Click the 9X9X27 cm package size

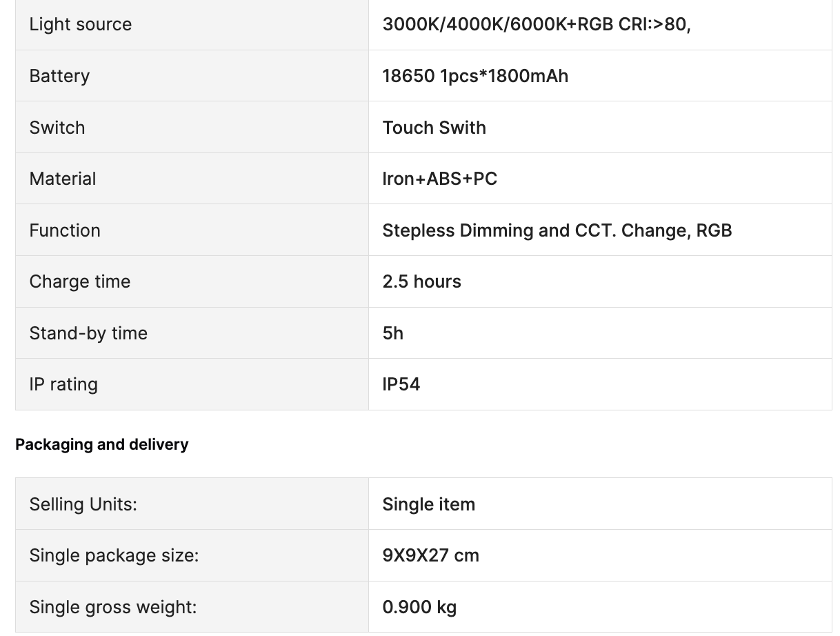(x=431, y=555)
